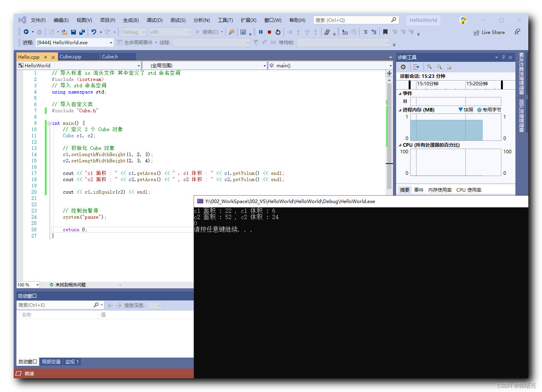Open Diagnostic Tools settings gear
The height and width of the screenshot is (392, 542).
(403, 67)
